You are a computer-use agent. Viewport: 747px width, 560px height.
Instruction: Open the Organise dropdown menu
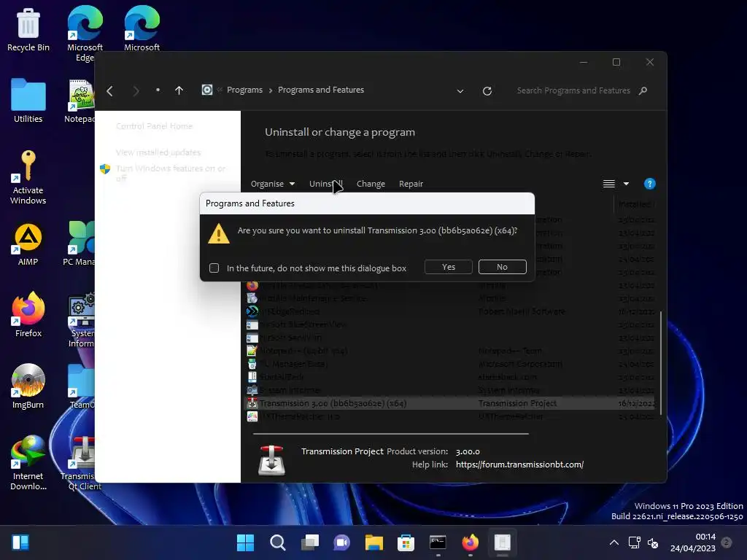point(273,184)
